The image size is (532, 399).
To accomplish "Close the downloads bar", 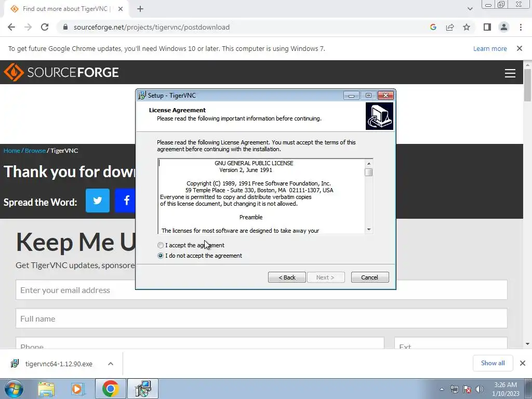I will coord(523,363).
